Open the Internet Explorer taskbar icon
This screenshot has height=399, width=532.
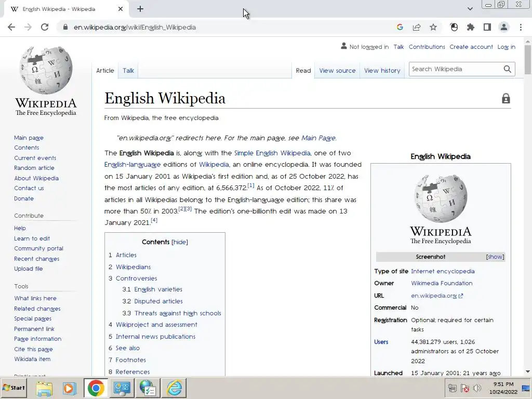(x=175, y=388)
